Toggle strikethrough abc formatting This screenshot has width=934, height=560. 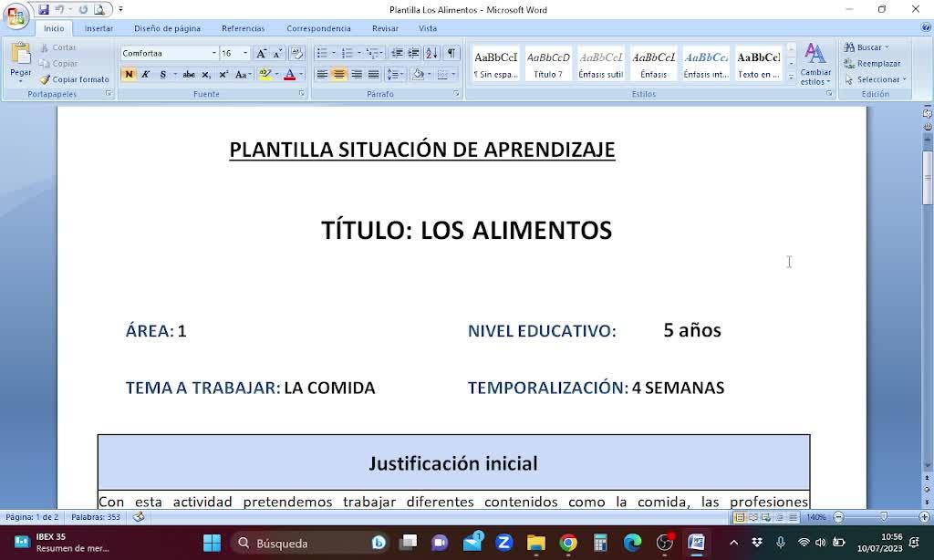(x=189, y=75)
